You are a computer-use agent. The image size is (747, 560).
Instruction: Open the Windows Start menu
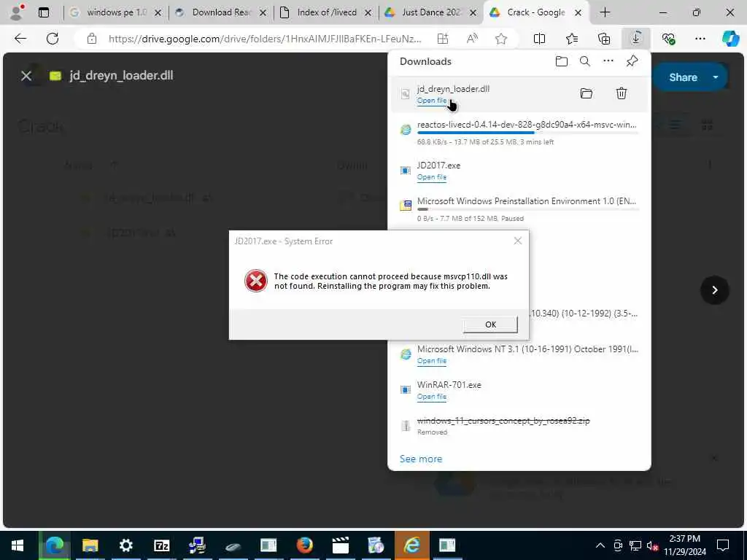pyautogui.click(x=18, y=545)
